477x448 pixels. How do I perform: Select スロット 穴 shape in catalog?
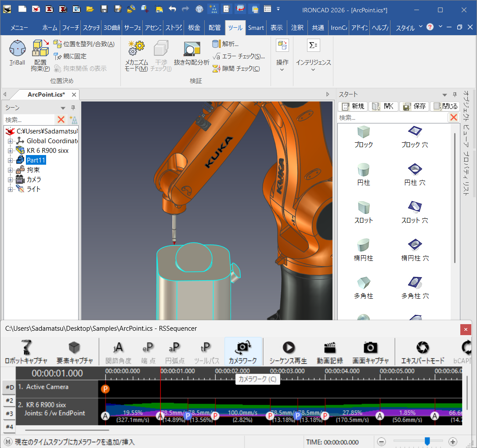coord(415,212)
